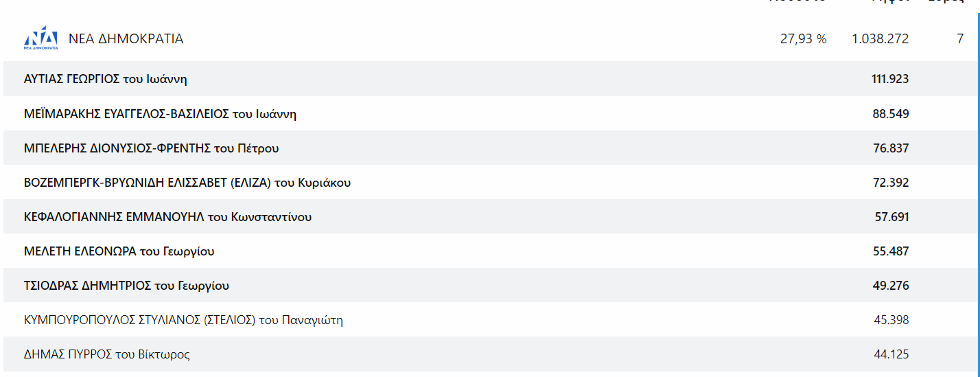Select candidate ΜΕΪΜΑΡΑΚΗΣ ΕΥΑΓΓΕΛΟΣ-ΒΑΣΙΛΕΙΟΣ row
980x377 pixels.
[490, 113]
